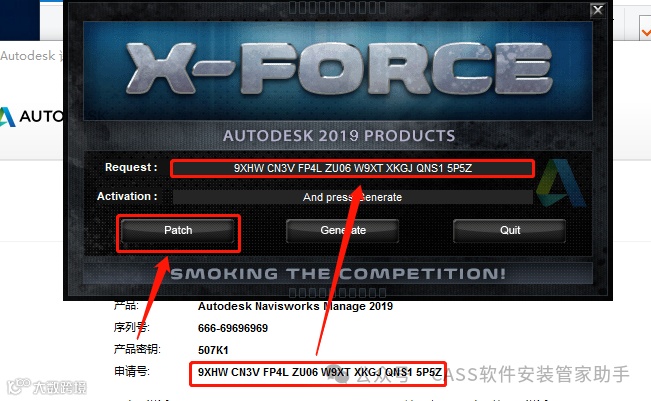Click the Request label in X-Force

[131, 167]
